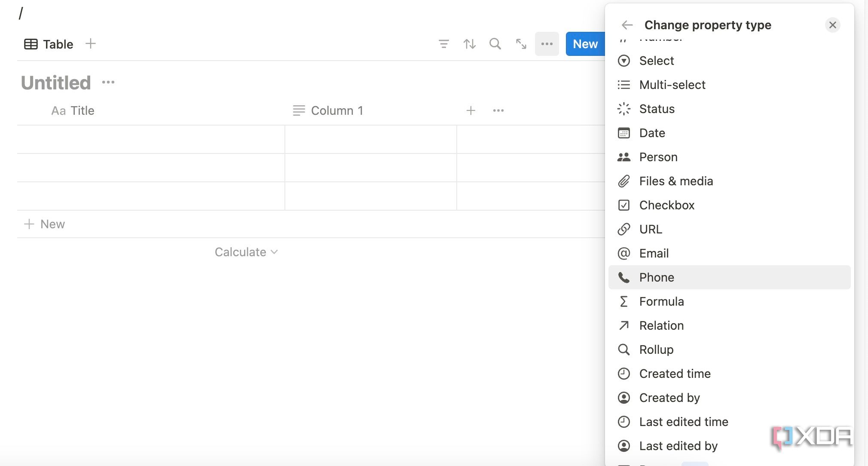Open the view options three-dot button
868x466 pixels.
[x=547, y=44]
